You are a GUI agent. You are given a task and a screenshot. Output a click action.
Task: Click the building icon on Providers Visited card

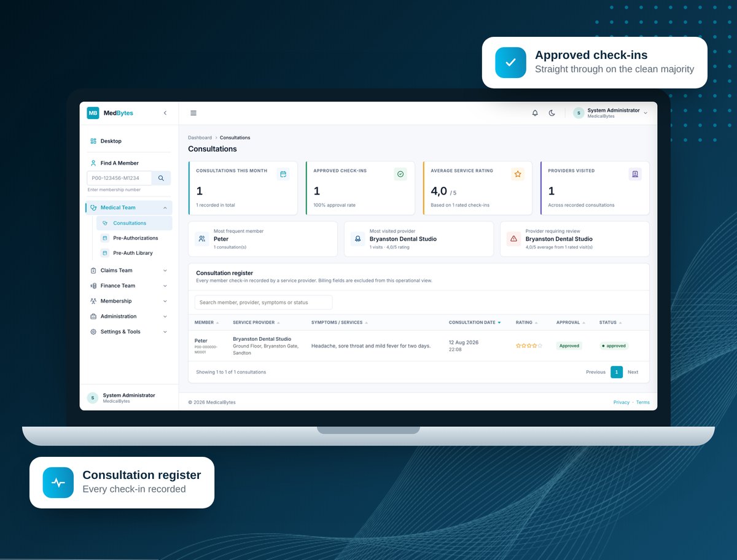(x=635, y=174)
